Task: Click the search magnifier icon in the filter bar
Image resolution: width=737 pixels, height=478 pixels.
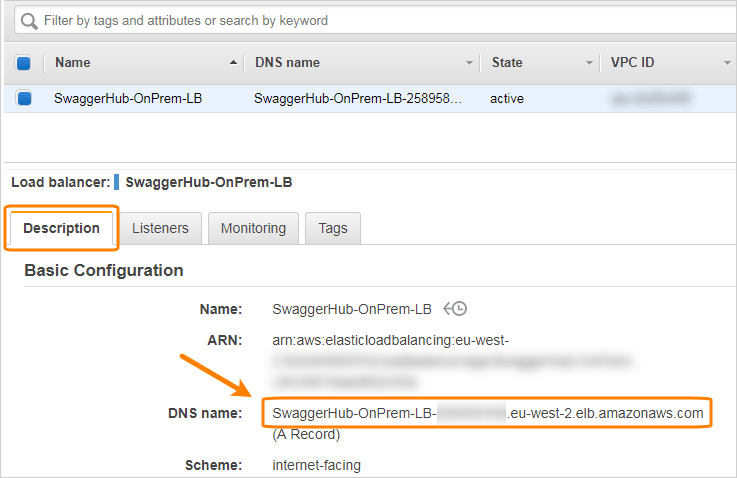Action: tap(29, 21)
